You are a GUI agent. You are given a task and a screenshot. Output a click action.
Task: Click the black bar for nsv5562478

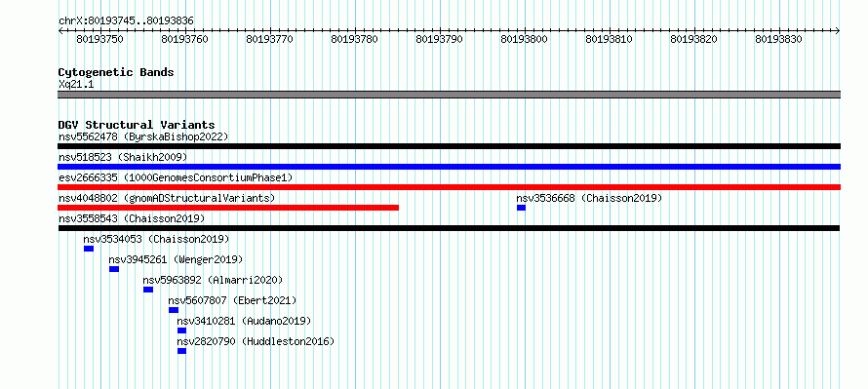[x=449, y=146]
